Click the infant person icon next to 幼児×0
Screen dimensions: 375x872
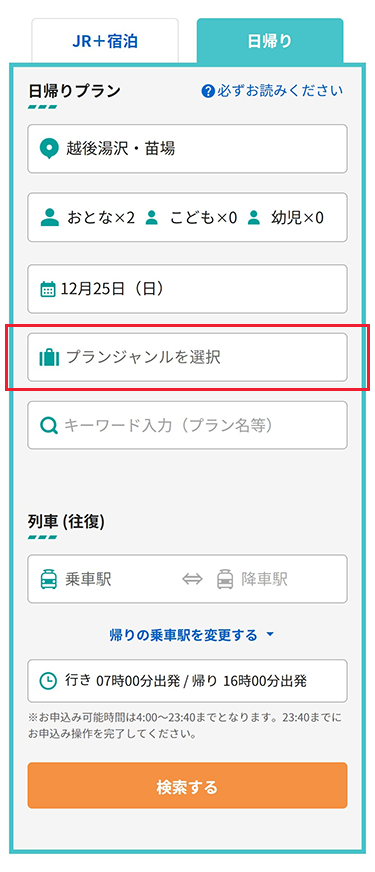pos(254,217)
